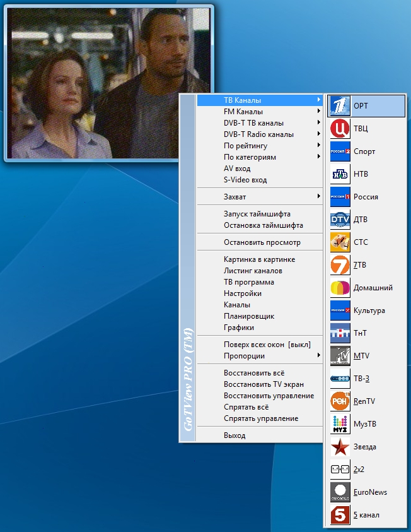Expand the Захват submenu arrow
411x532 pixels.
coord(319,196)
